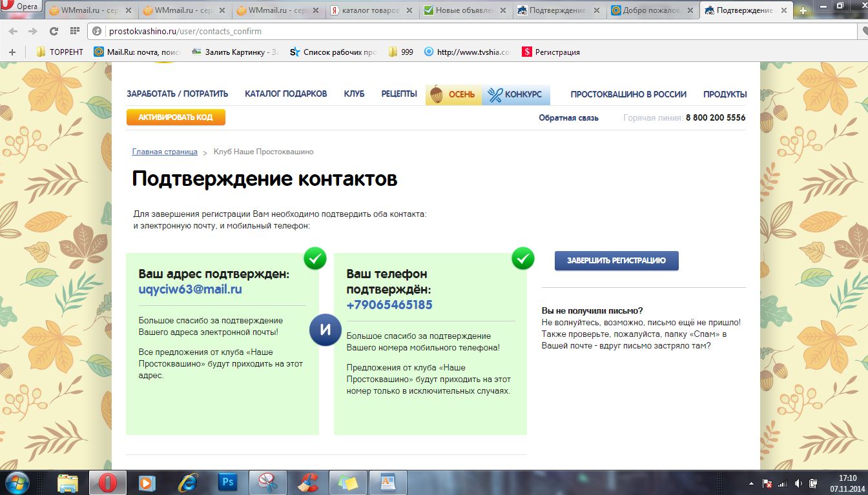Open the Snipping Tool taskbar icon
This screenshot has height=495, width=868.
point(267,482)
